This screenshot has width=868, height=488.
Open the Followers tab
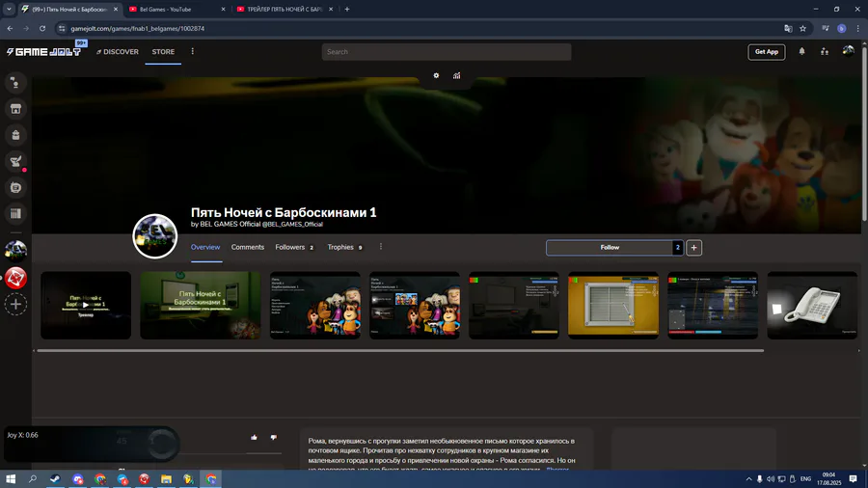[294, 247]
